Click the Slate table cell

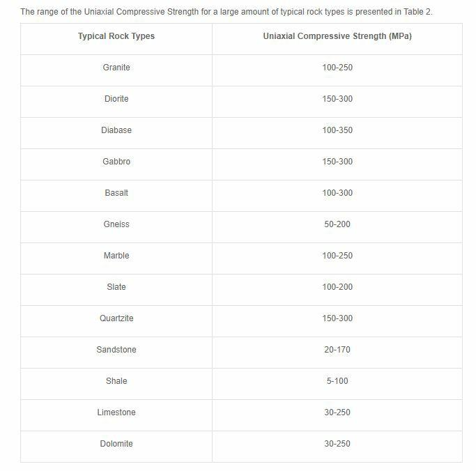pyautogui.click(x=116, y=287)
